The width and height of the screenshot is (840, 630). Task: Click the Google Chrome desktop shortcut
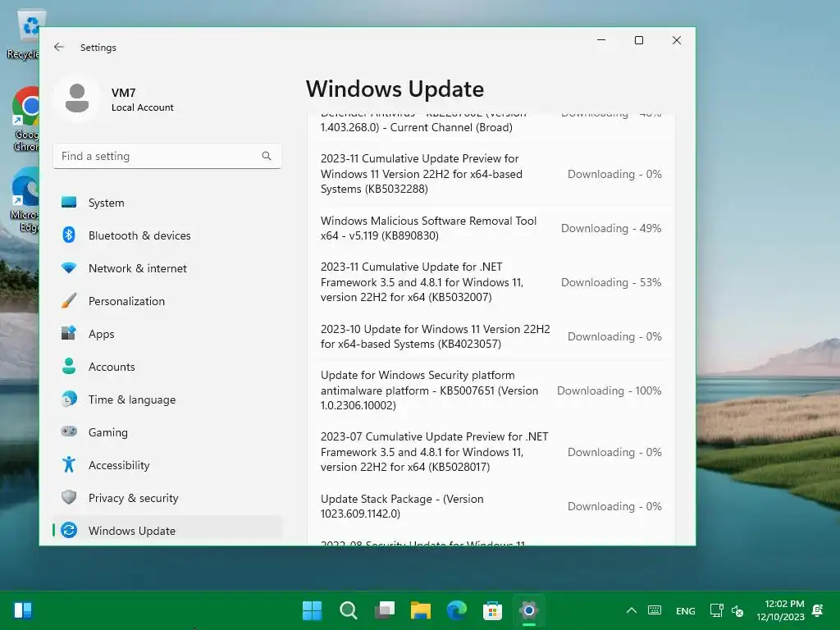[25, 119]
